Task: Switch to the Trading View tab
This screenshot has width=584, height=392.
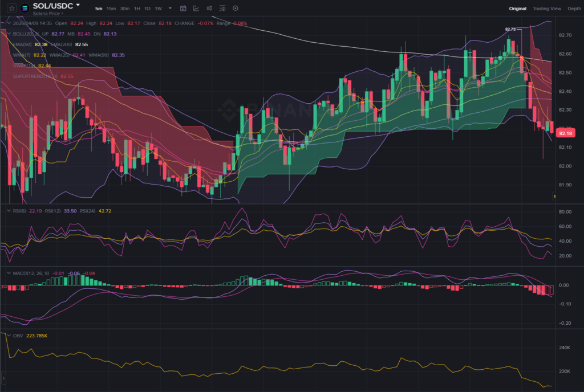Action: [546, 9]
